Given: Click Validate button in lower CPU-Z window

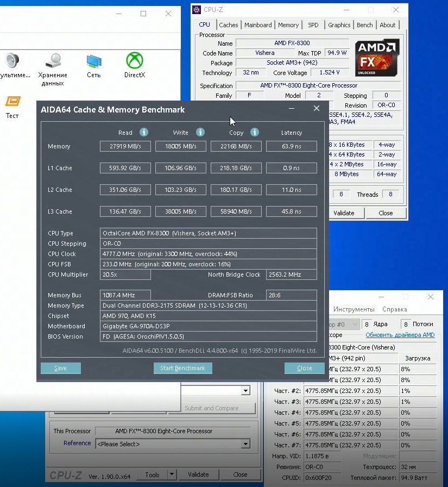Looking at the screenshot, I should point(198,474).
